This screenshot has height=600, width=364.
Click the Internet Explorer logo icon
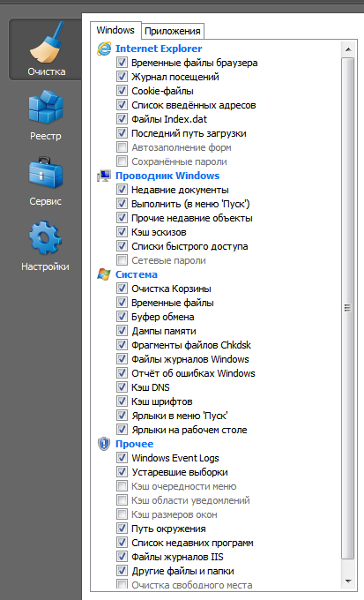tap(104, 49)
